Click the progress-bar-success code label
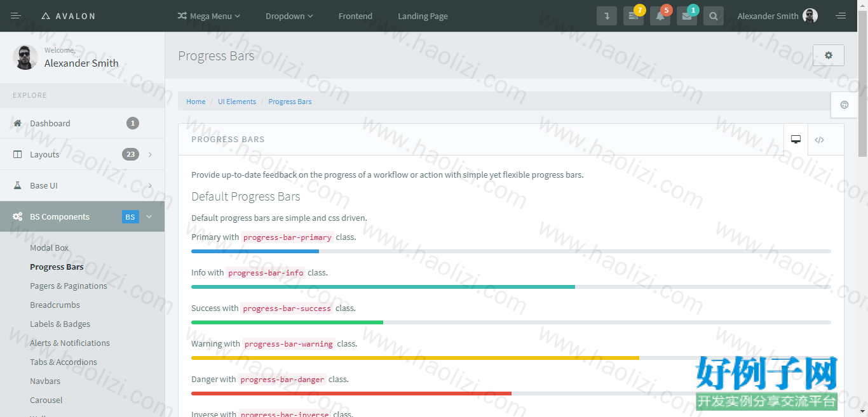 point(287,308)
